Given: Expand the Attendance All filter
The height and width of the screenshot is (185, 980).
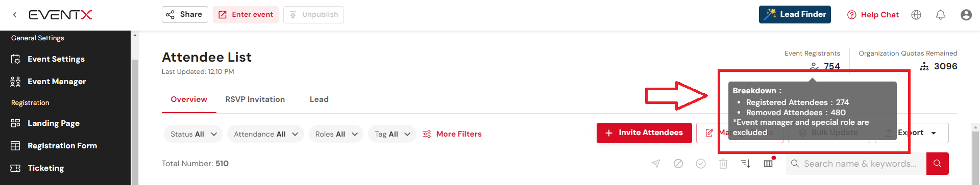Looking at the screenshot, I should pyautogui.click(x=265, y=134).
